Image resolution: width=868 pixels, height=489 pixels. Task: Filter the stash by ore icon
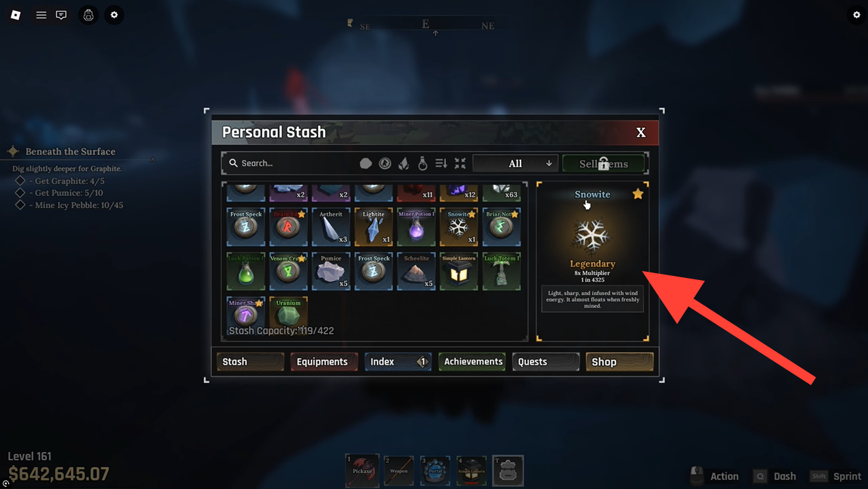[366, 163]
